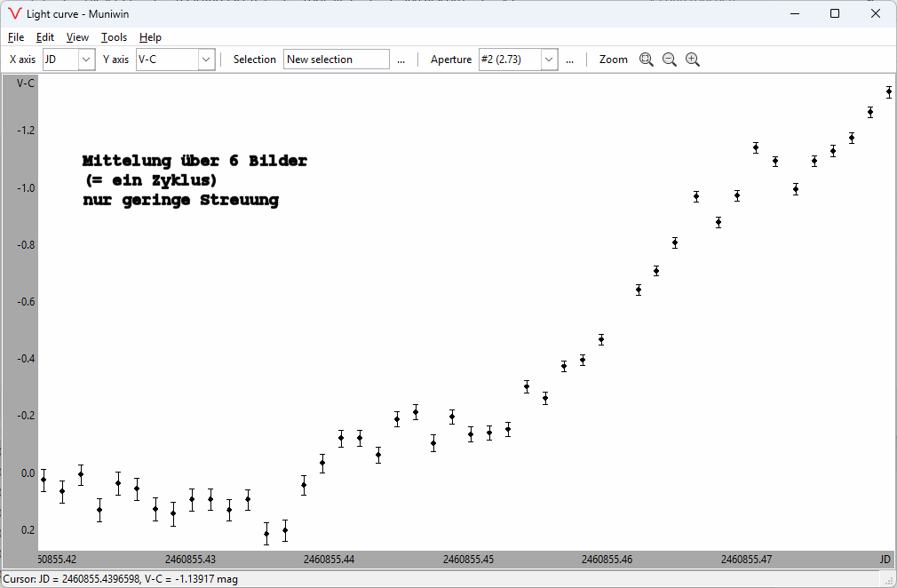The width and height of the screenshot is (897, 588).
Task: Click the 'Mittelung über 6 Bilder' annotation text
Action: click(x=194, y=162)
